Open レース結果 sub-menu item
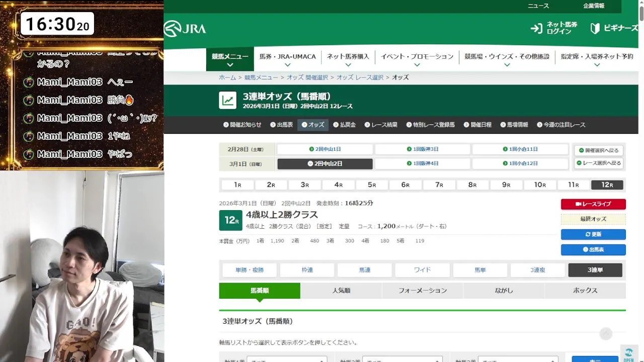This screenshot has height=362, width=644. point(381,125)
